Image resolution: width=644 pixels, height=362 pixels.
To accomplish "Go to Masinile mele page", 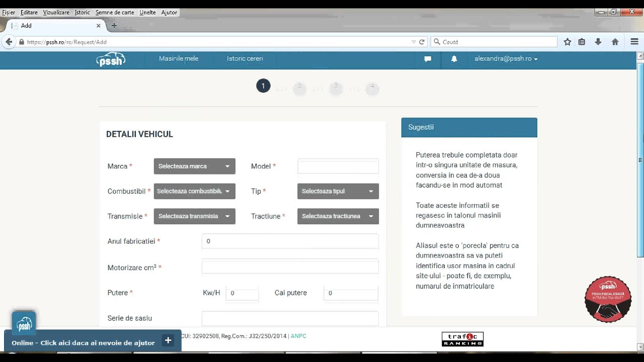I will 179,58.
